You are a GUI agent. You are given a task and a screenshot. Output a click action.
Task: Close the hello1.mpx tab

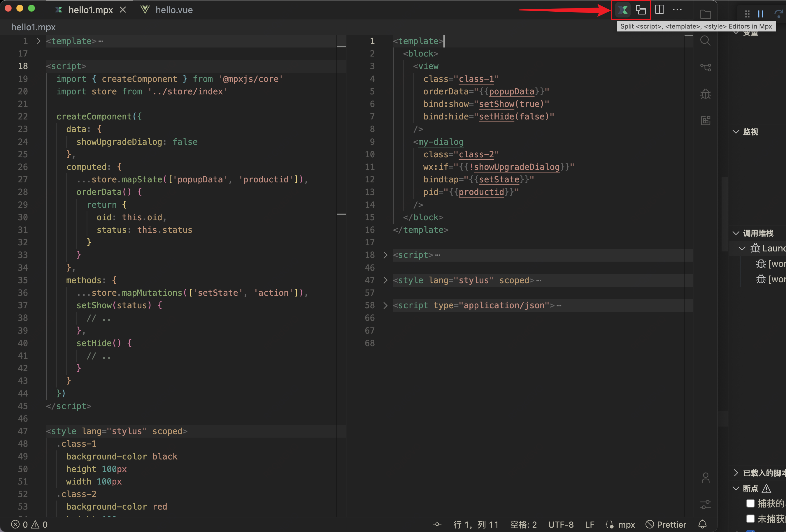point(123,10)
